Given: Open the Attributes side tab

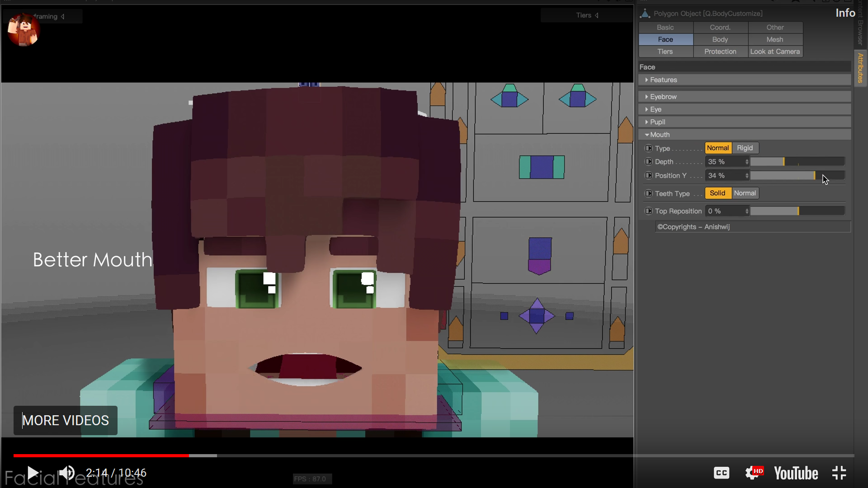Looking at the screenshot, I should point(860,68).
